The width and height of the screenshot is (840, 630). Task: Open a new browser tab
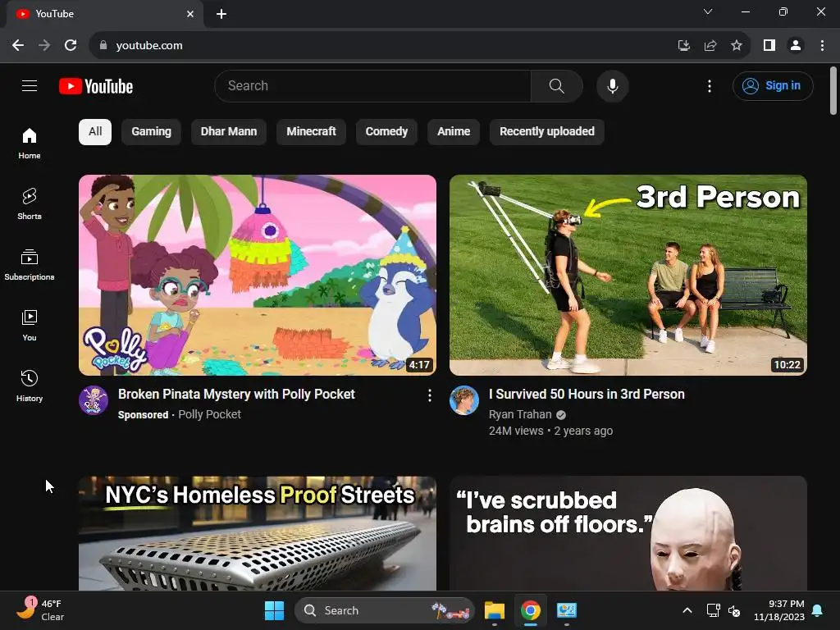point(221,14)
